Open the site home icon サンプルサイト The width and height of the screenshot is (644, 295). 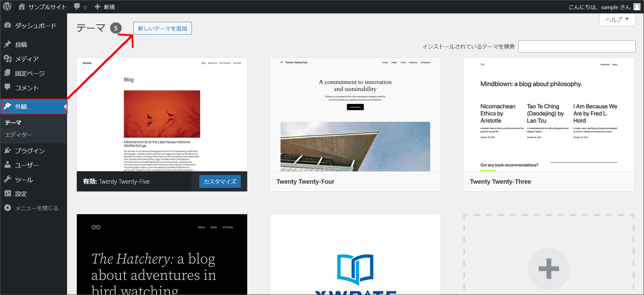click(22, 7)
